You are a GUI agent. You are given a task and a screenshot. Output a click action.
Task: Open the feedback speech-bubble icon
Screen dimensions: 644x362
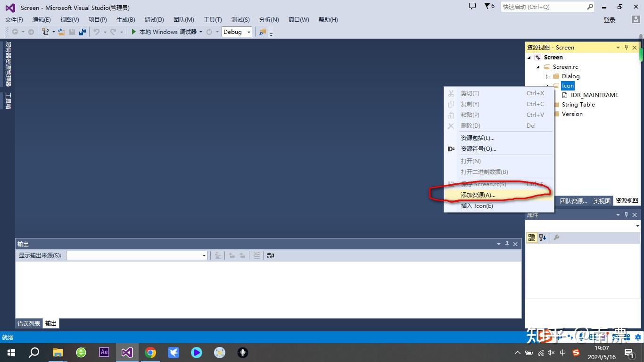pyautogui.click(x=472, y=7)
